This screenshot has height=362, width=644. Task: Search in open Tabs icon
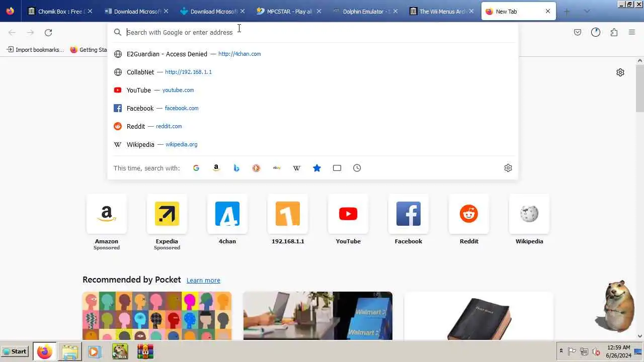point(337,168)
